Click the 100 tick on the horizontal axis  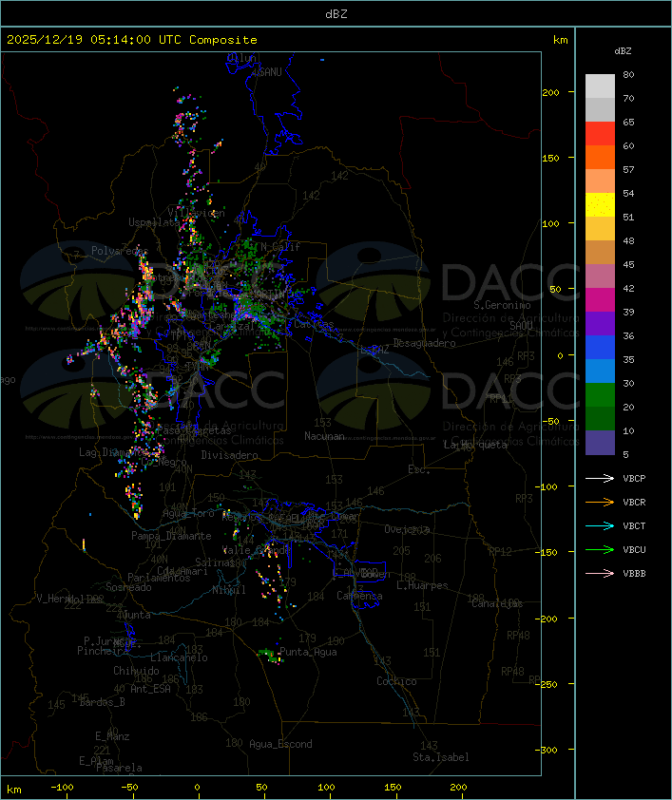point(326,788)
